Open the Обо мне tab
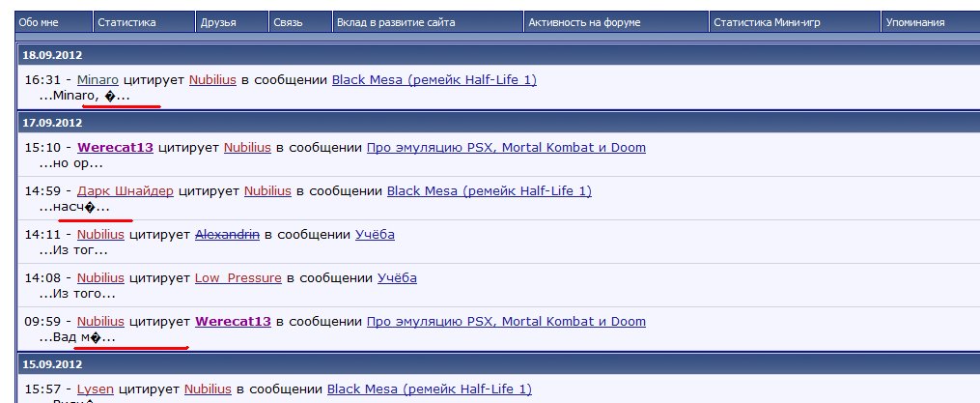Viewport: 980px width, 403px height. [x=39, y=21]
